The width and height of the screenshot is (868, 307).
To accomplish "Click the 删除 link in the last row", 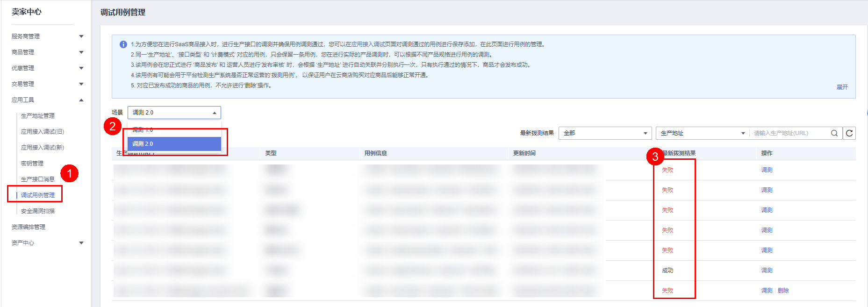I will (x=783, y=291).
